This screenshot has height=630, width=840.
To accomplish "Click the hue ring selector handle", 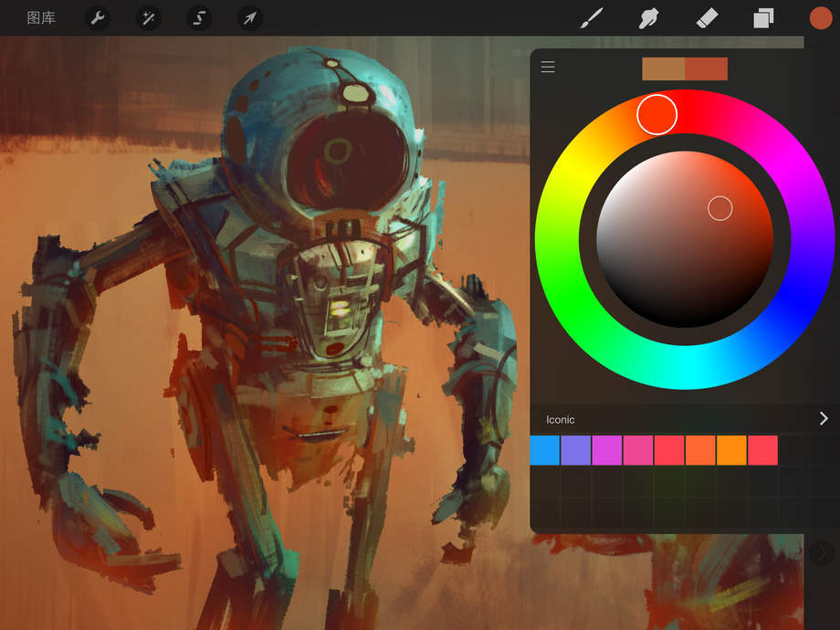I will [656, 115].
